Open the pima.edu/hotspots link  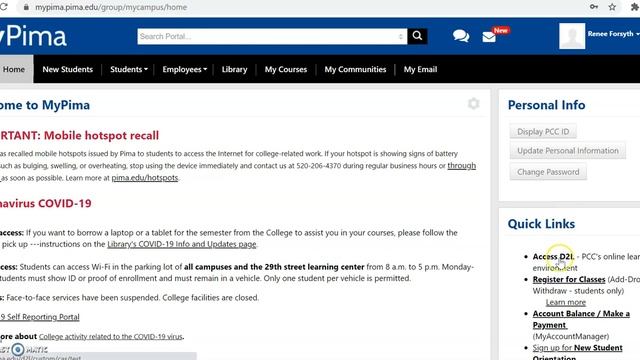coord(145,178)
